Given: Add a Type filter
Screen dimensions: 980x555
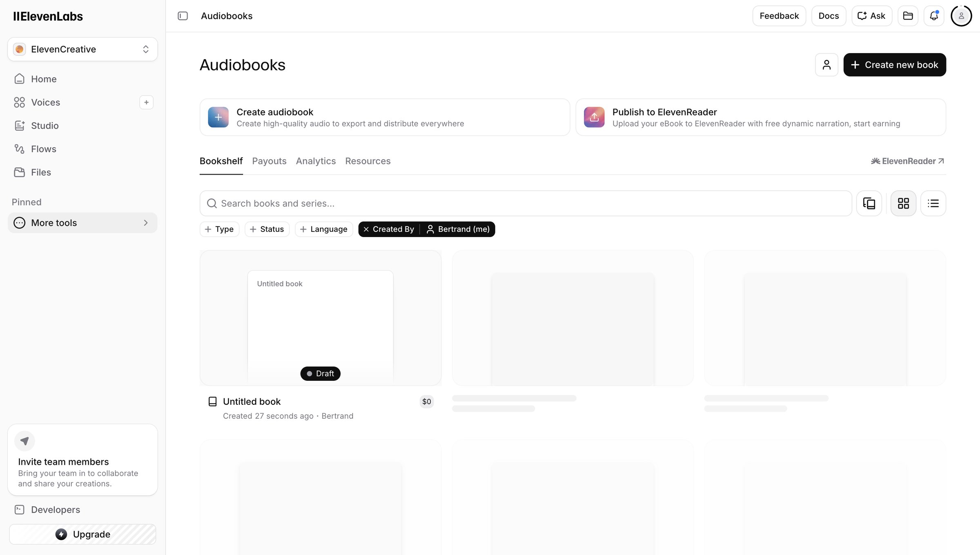Looking at the screenshot, I should 219,229.
